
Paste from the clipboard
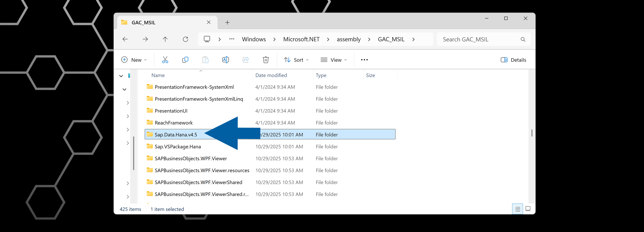(x=205, y=60)
